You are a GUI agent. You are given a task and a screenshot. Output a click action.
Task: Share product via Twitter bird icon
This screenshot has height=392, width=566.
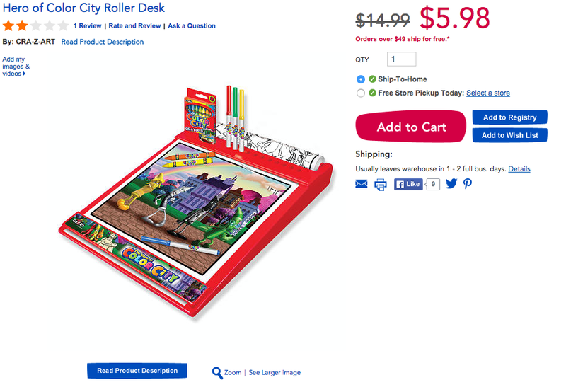(451, 184)
